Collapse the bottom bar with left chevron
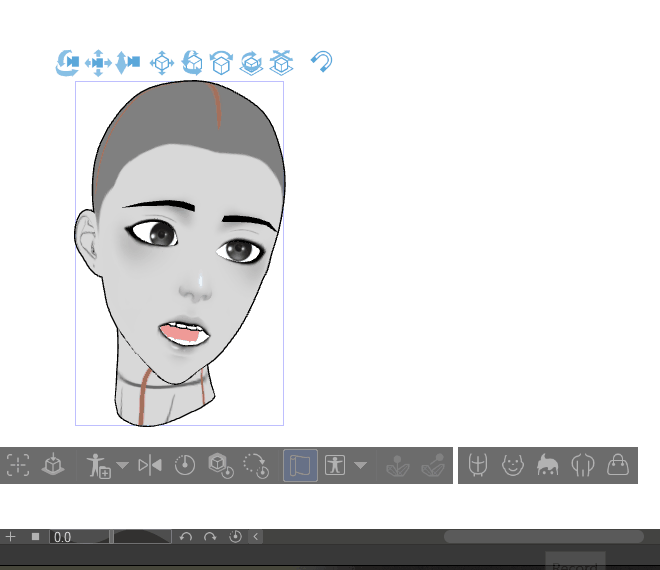This screenshot has width=660, height=570. click(x=255, y=537)
